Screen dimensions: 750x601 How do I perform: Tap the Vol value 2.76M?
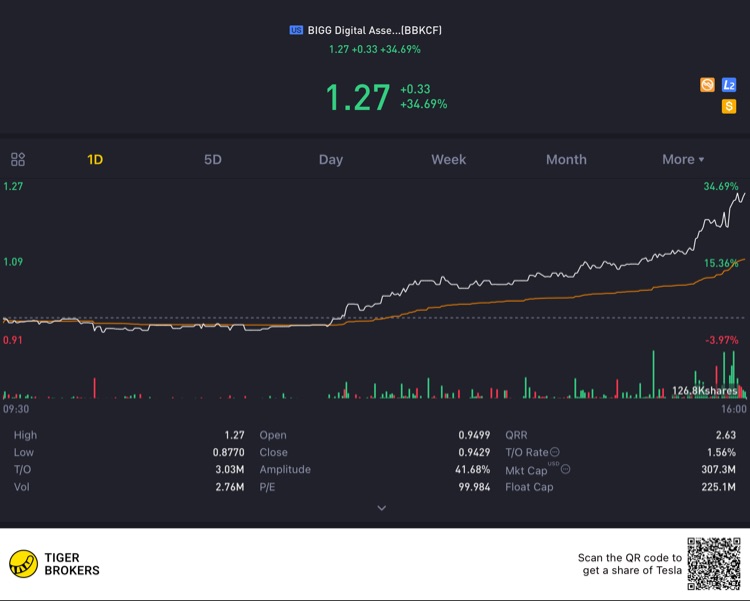(230, 487)
